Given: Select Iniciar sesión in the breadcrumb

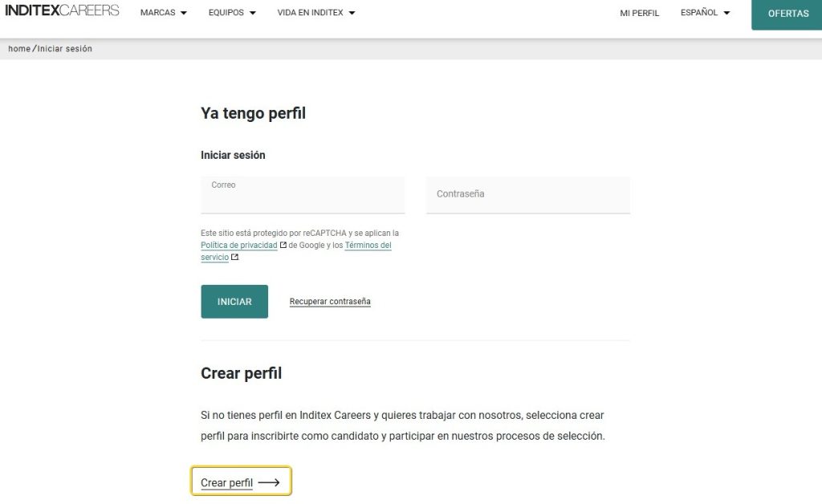Looking at the screenshot, I should tap(64, 48).
